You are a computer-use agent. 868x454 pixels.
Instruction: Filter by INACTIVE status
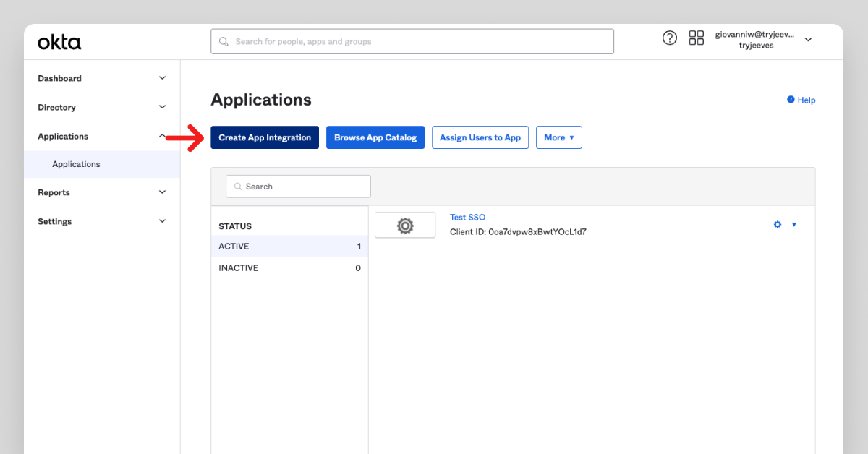point(289,268)
